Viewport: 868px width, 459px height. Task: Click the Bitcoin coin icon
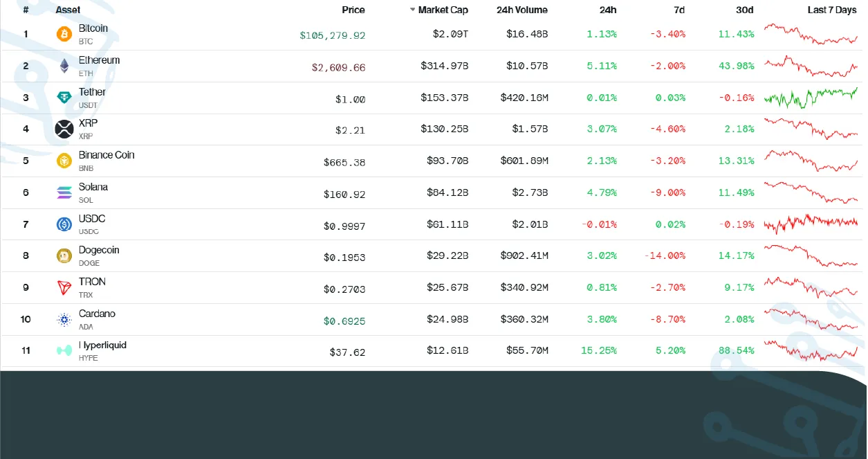point(64,34)
